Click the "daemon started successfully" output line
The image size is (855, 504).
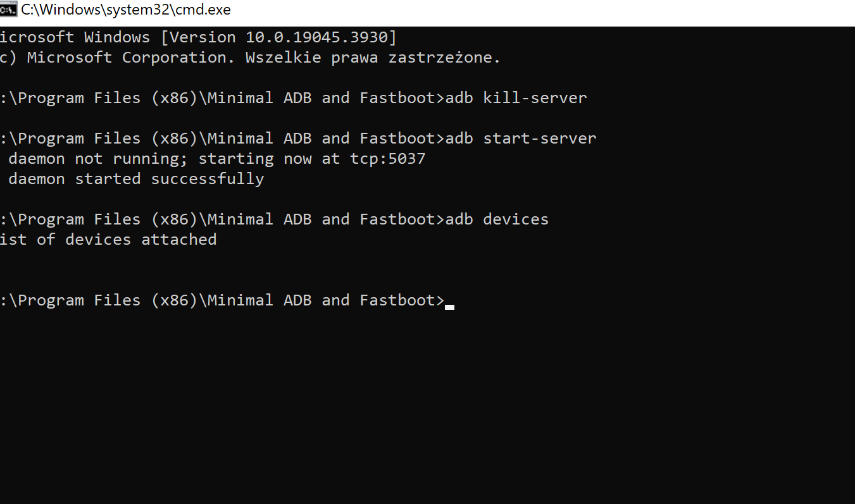pos(136,179)
